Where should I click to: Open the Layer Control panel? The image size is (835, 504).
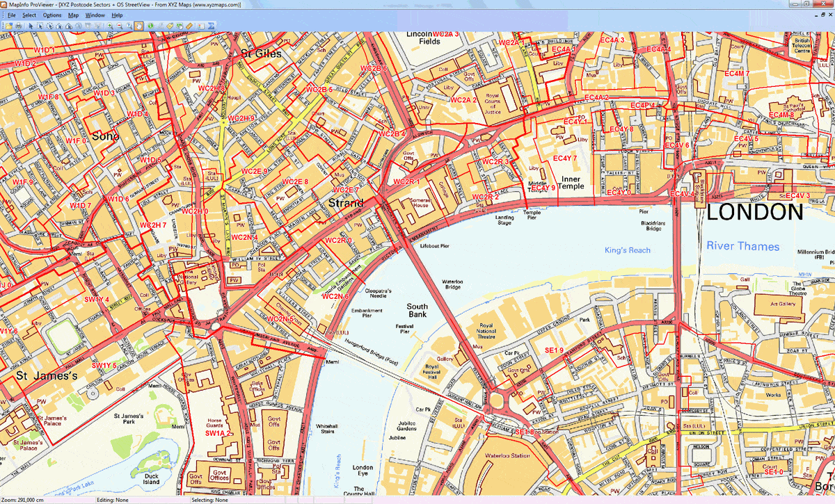201,25
